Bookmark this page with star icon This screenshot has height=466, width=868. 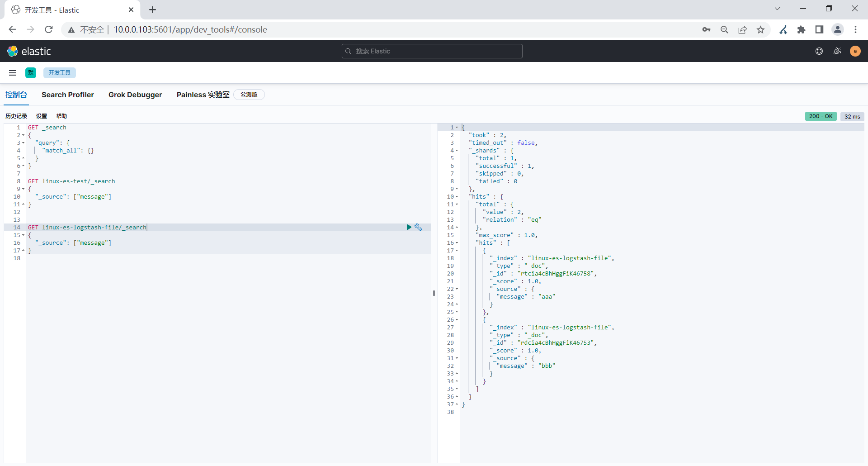[760, 29]
